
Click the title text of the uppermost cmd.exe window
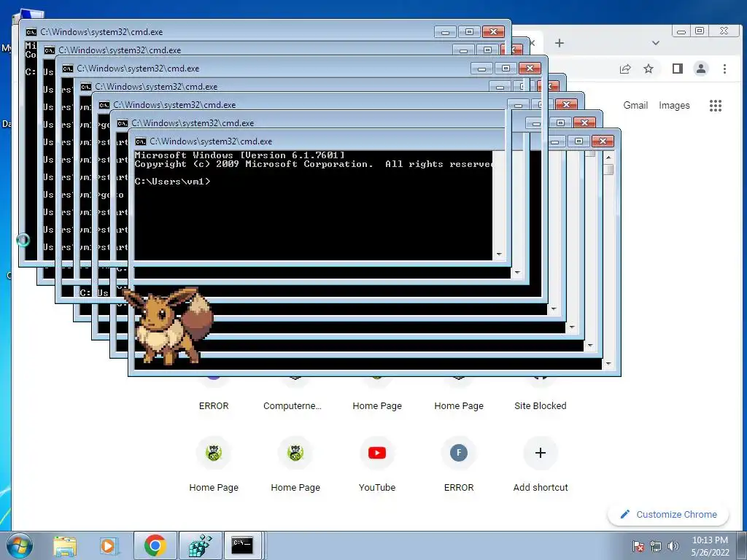(101, 32)
